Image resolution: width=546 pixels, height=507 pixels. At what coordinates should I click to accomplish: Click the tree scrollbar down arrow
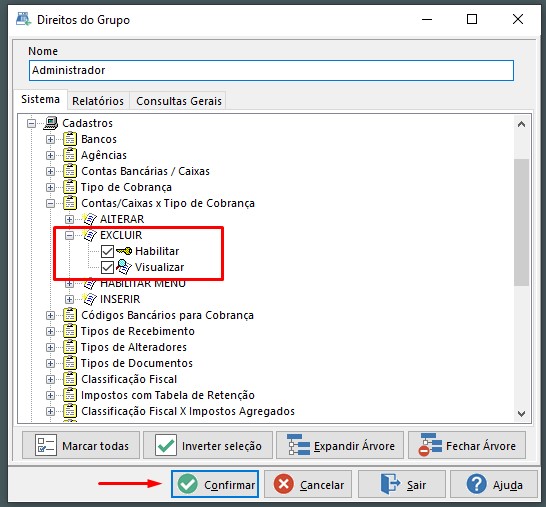(521, 414)
